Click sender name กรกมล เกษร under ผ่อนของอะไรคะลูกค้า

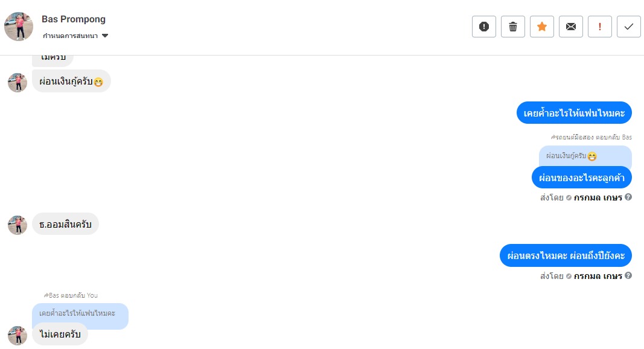(598, 197)
